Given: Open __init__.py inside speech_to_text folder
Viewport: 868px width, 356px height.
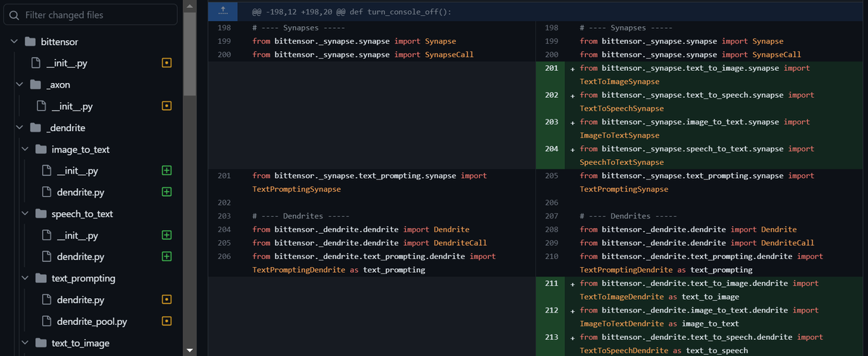Looking at the screenshot, I should (77, 236).
